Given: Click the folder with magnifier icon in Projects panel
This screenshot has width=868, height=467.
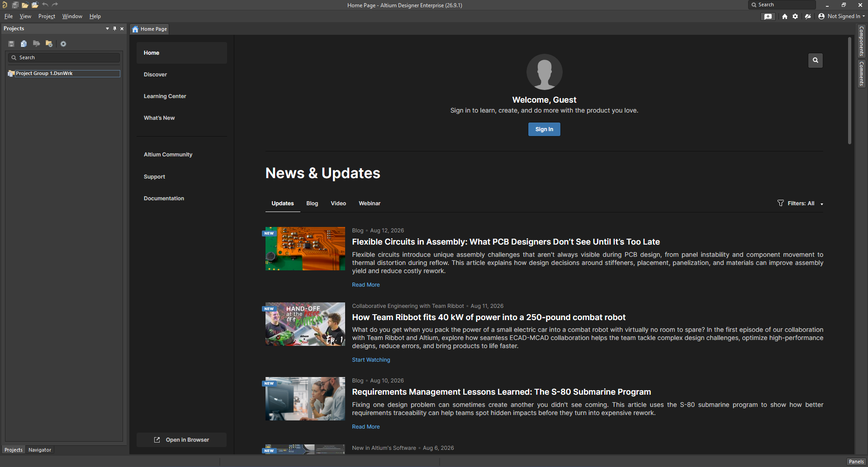Looking at the screenshot, I should point(36,44).
